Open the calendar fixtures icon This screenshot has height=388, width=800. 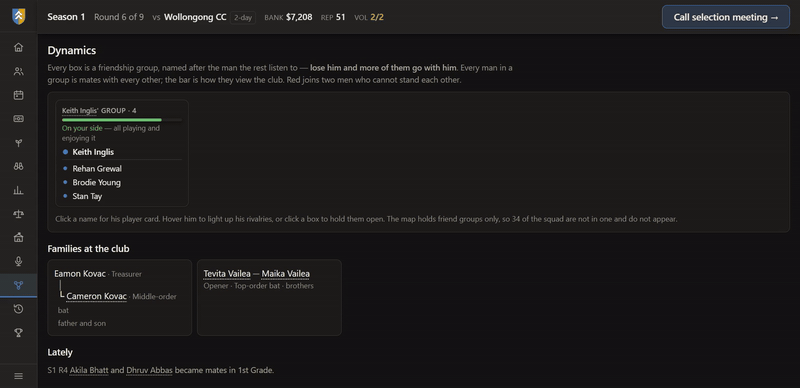tap(18, 95)
